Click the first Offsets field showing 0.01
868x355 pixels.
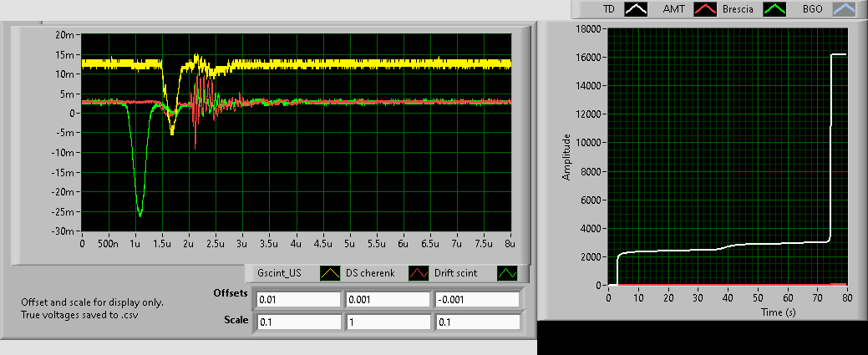pos(298,299)
